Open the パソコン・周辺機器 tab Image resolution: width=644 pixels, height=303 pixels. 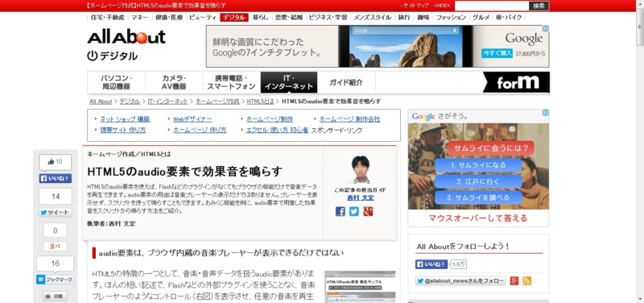pos(116,83)
